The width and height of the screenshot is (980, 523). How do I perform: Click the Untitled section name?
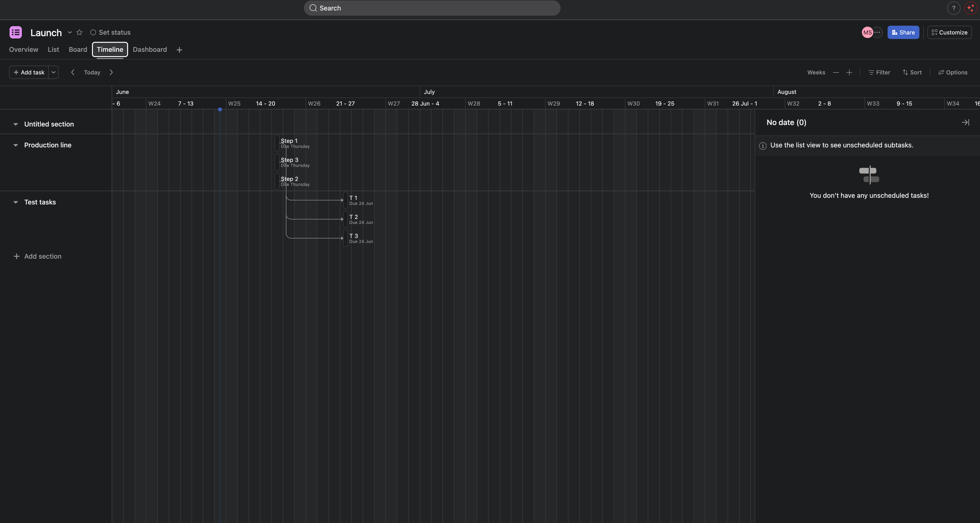(49, 124)
